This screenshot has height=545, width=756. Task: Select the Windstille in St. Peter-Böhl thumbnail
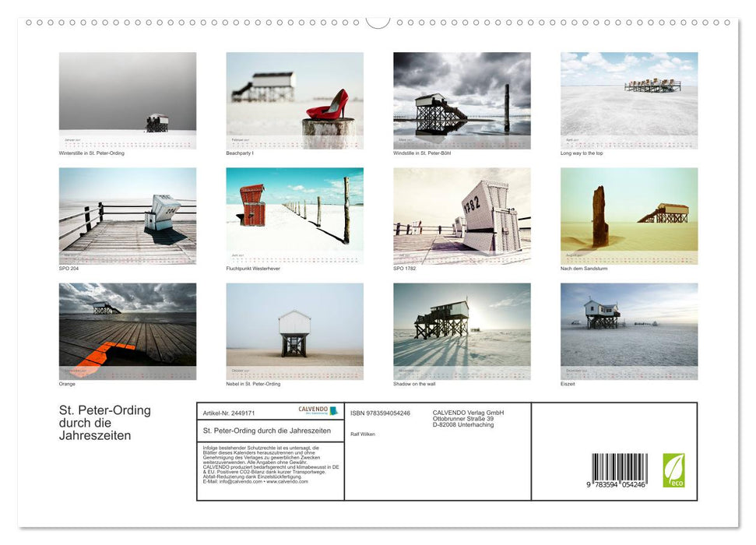tap(462, 100)
